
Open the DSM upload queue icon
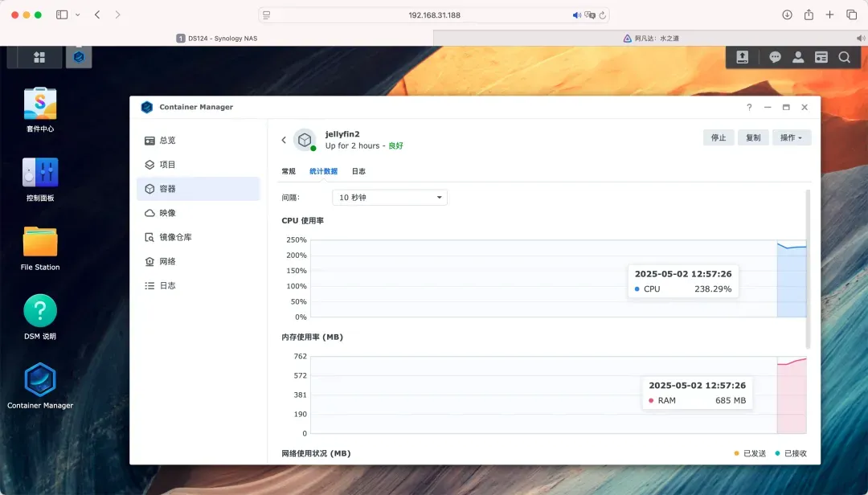click(743, 57)
